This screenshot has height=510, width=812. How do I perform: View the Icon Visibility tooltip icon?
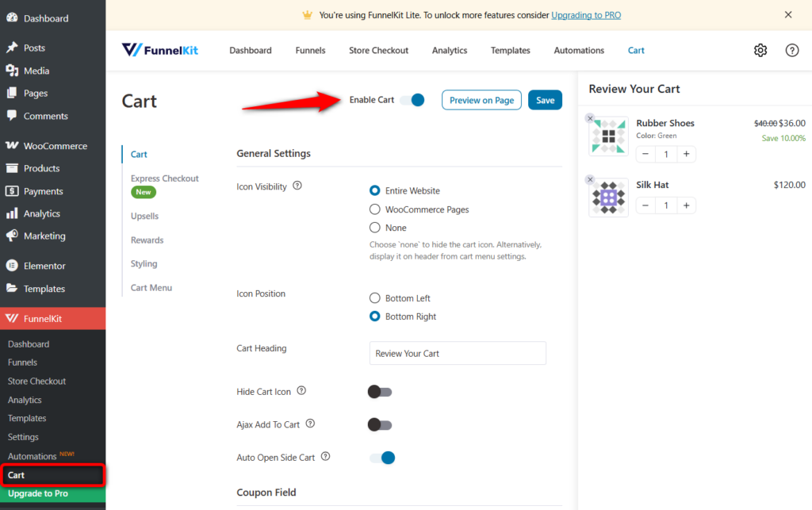coord(297,186)
